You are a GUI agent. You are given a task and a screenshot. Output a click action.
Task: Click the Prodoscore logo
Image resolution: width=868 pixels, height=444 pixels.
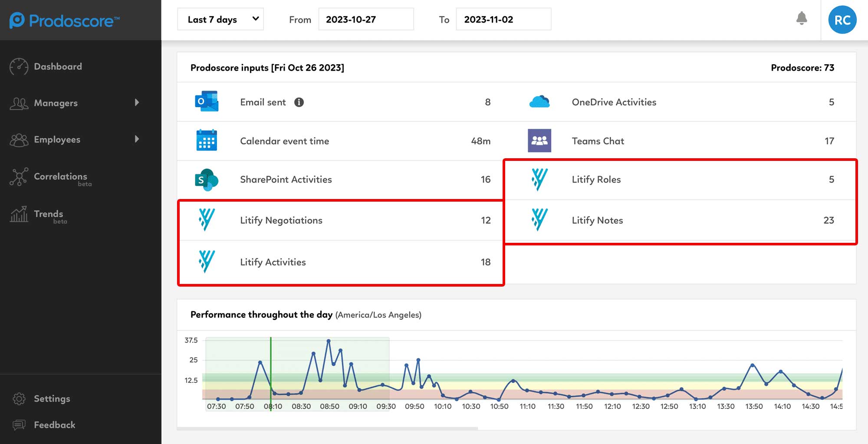click(x=64, y=20)
